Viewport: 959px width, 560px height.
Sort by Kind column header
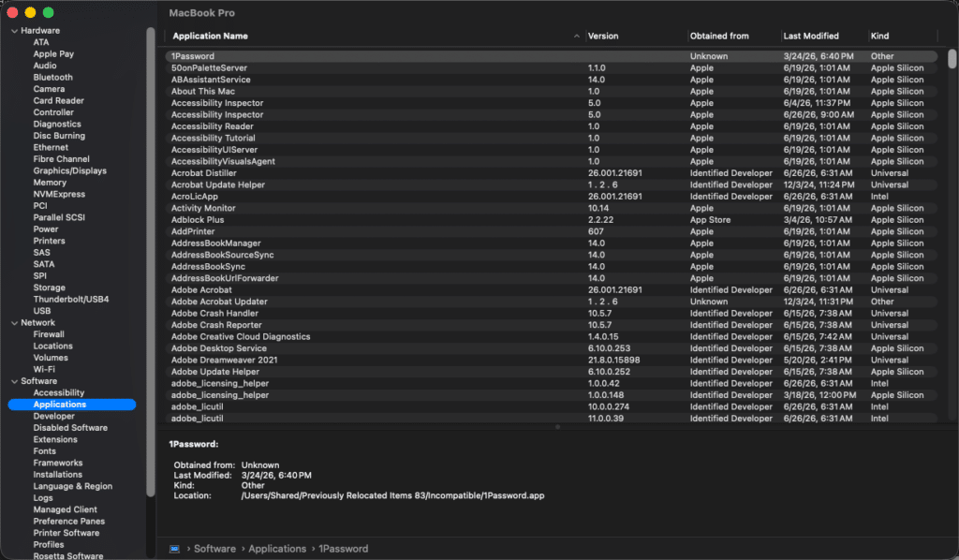(x=879, y=37)
